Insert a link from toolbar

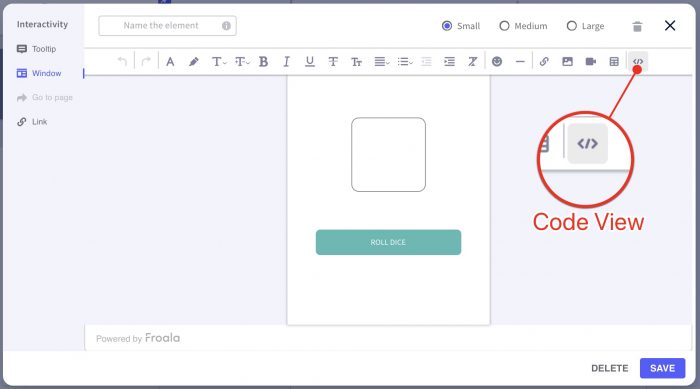544,62
